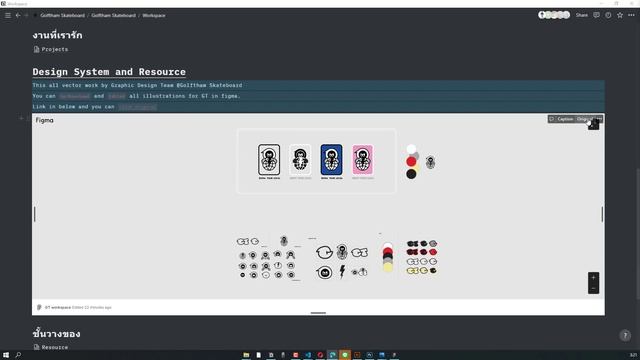Open page comments icon
Screen dimensions: 640x360
[596, 15]
